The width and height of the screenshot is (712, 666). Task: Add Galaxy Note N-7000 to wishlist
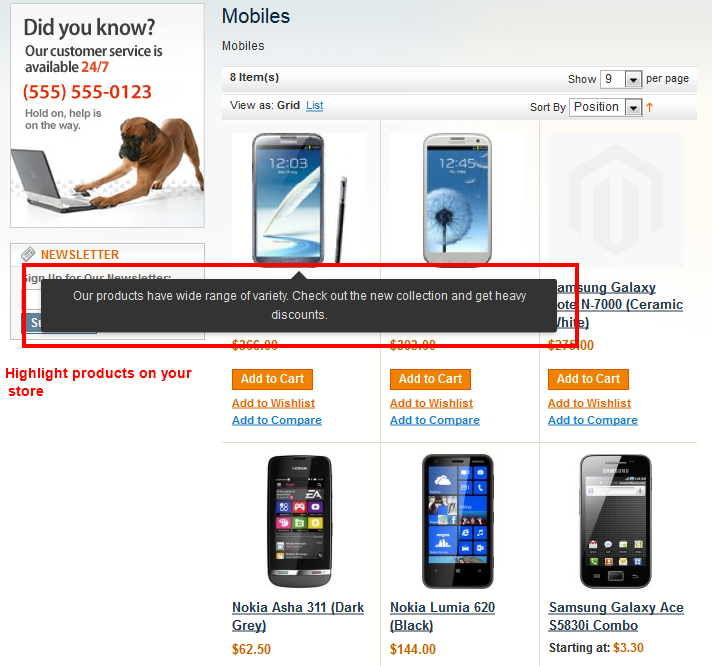(589, 403)
